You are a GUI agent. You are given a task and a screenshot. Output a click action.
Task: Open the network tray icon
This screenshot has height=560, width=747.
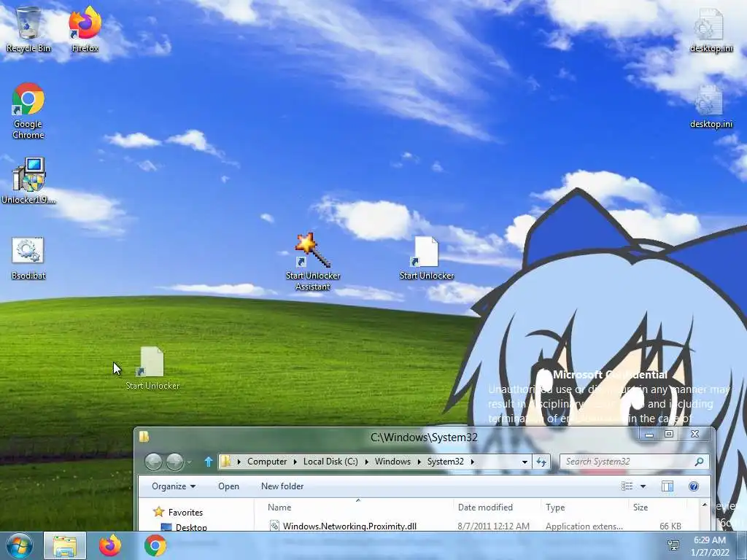673,545
